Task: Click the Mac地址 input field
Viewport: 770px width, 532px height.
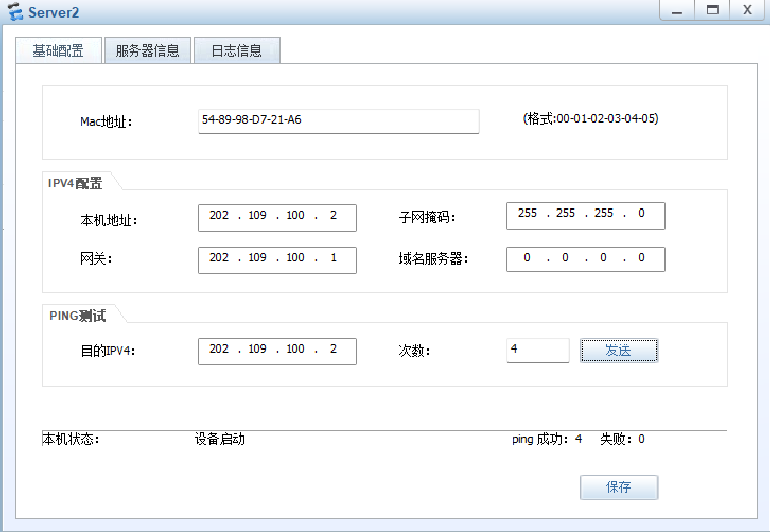Action: click(x=338, y=121)
